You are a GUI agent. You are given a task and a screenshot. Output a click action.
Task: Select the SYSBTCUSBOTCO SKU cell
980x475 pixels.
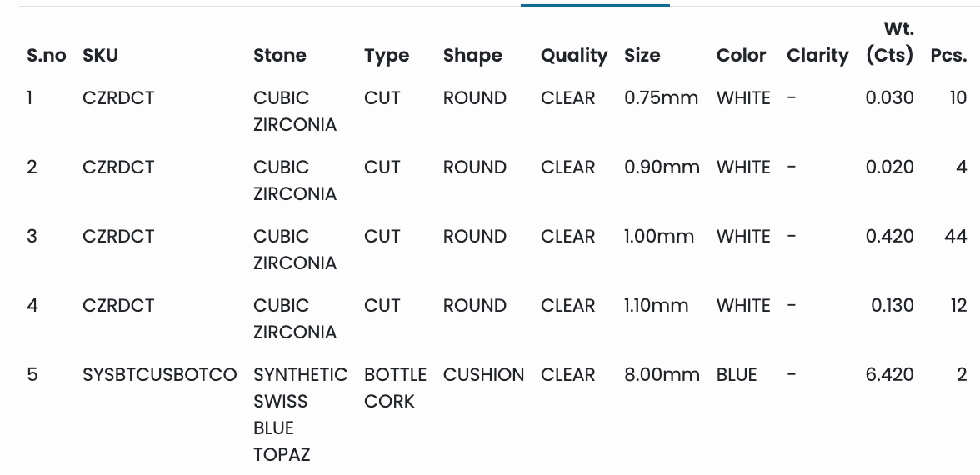pos(160,375)
